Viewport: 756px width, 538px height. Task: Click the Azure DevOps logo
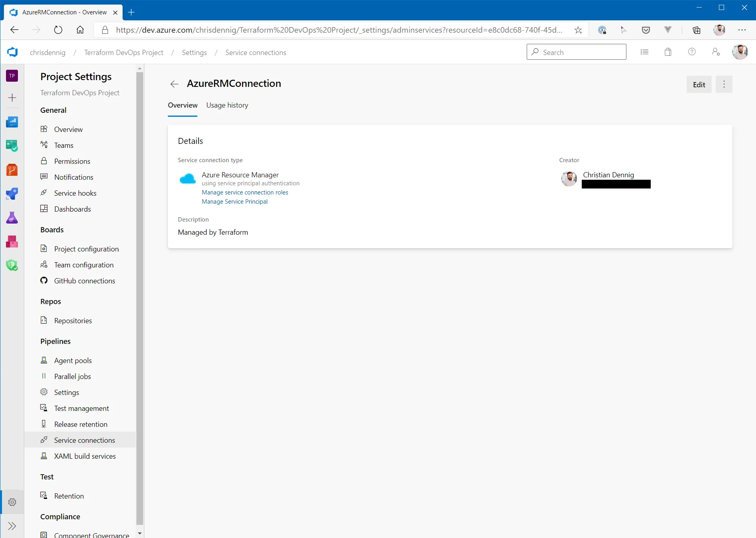coord(12,52)
